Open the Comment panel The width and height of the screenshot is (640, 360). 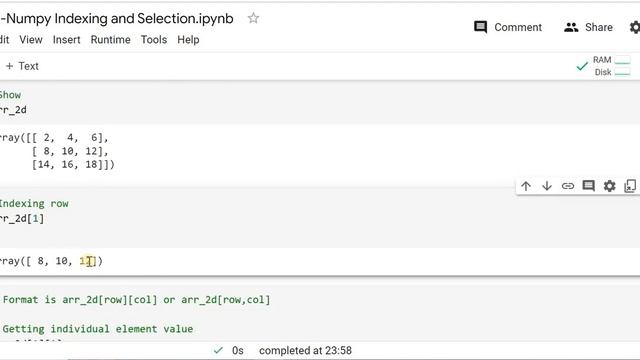[x=508, y=27]
